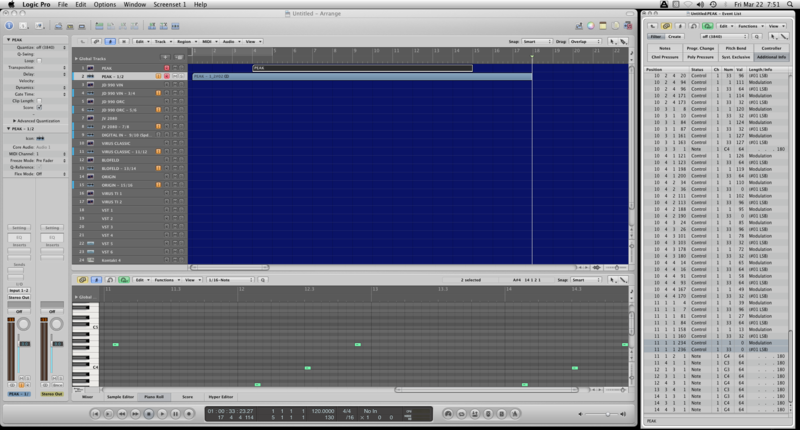Toggle input monitoring on ORIGIN - 15/16 track
The width and height of the screenshot is (800, 430).
click(x=158, y=185)
